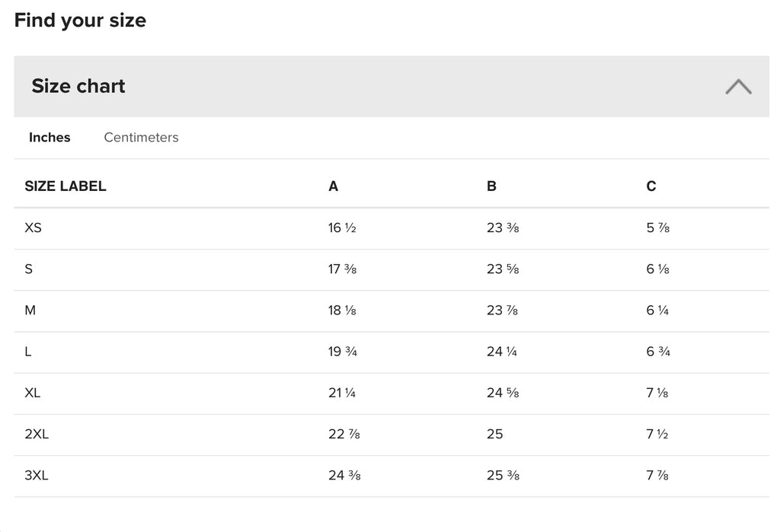Select the S size row label
The image size is (780, 532).
pyautogui.click(x=28, y=269)
